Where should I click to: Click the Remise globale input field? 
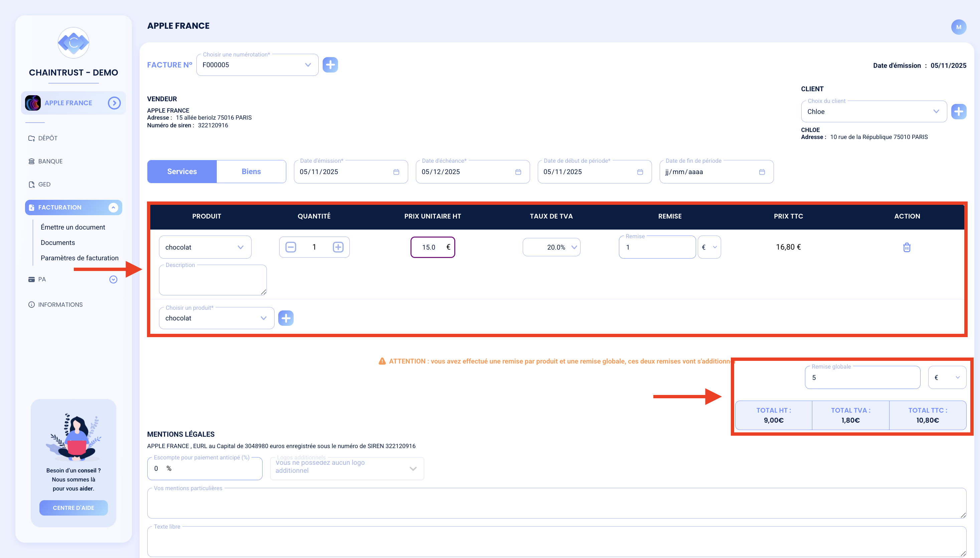[862, 378]
